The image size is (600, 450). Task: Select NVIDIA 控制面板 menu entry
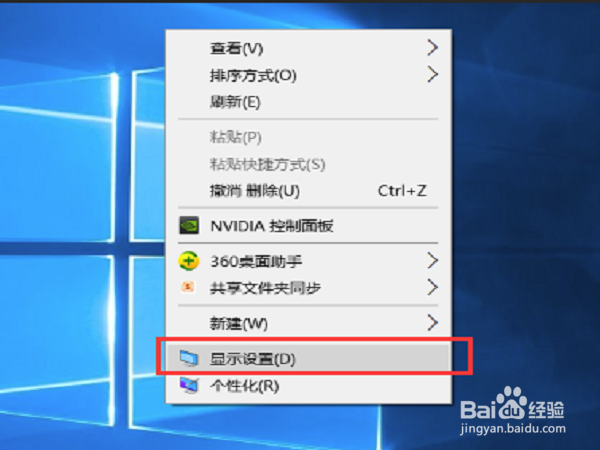coord(308,226)
